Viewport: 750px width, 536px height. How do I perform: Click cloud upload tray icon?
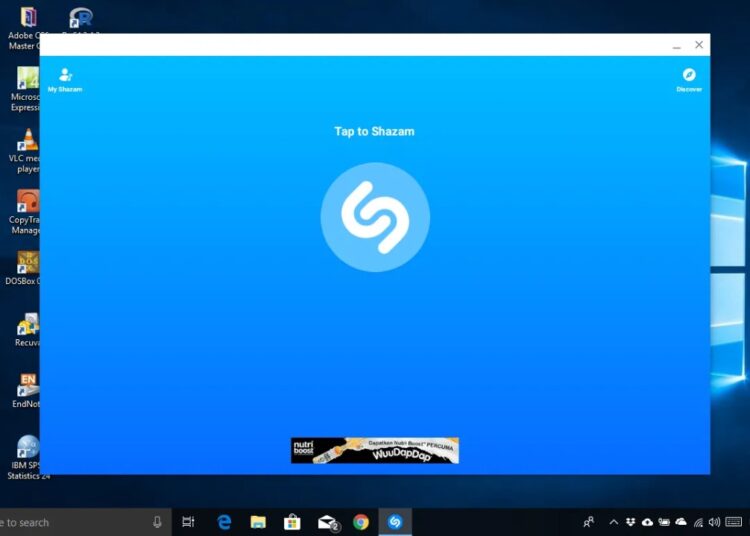coord(647,522)
